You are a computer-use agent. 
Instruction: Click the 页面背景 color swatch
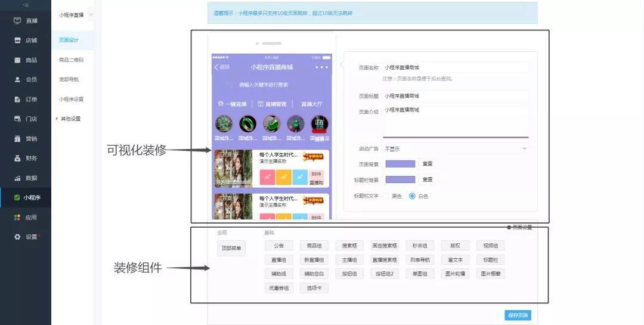tap(400, 164)
